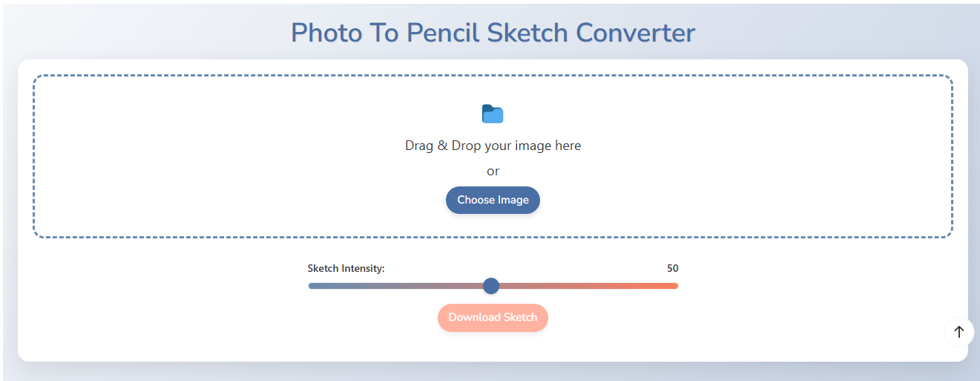The width and height of the screenshot is (980, 381).
Task: Click the Choose Image button
Action: point(493,200)
